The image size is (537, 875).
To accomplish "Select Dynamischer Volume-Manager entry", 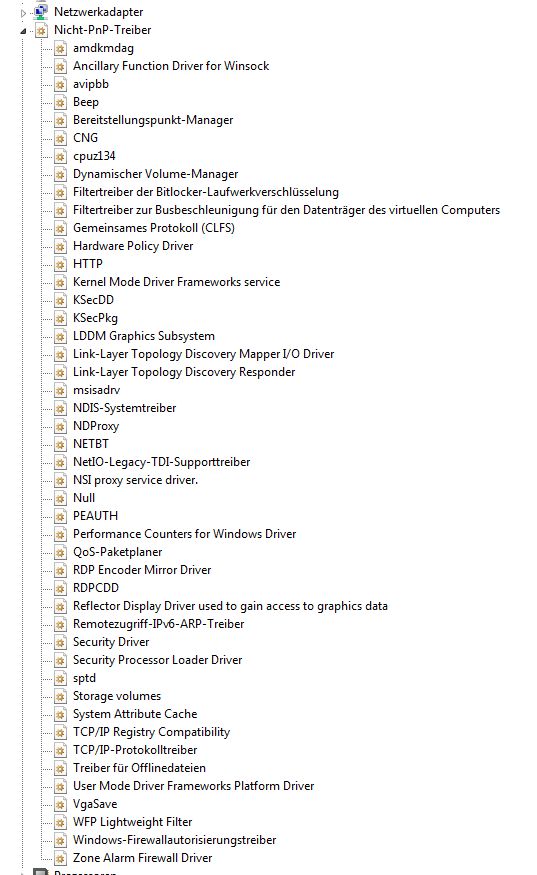I will click(155, 174).
